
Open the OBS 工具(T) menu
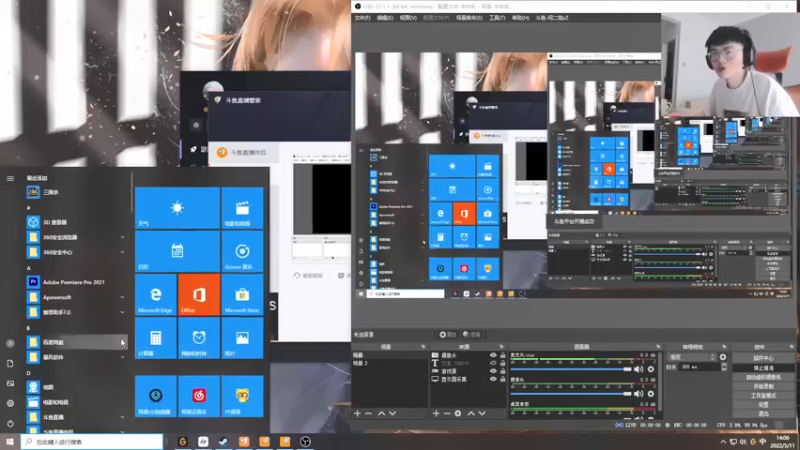pyautogui.click(x=497, y=18)
